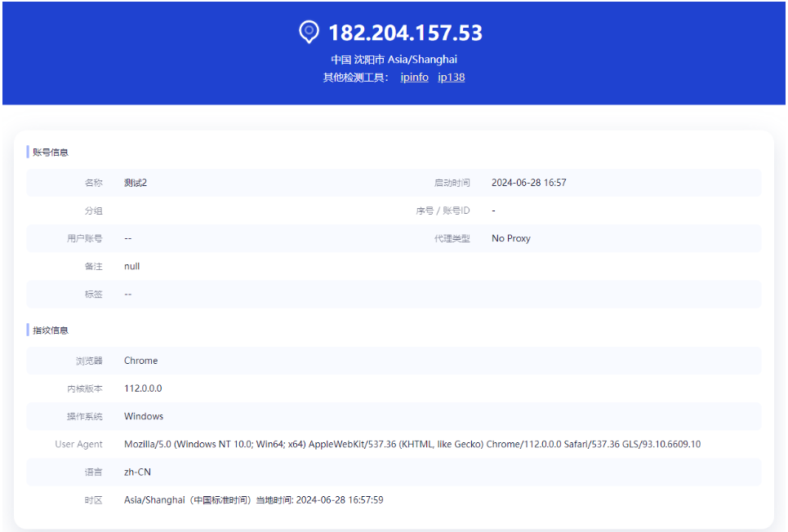
Task: Open the ipinfo detection tool link
Action: [414, 78]
